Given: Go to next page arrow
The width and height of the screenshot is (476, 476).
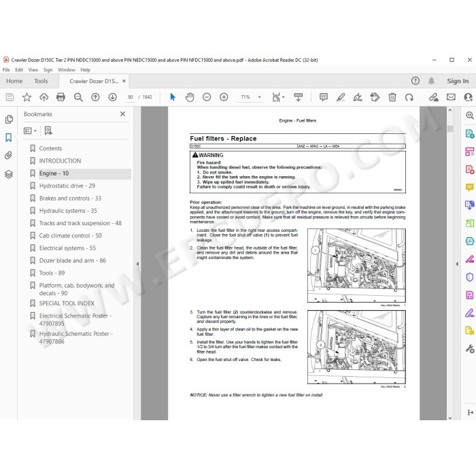Looking at the screenshot, I should (x=112, y=97).
